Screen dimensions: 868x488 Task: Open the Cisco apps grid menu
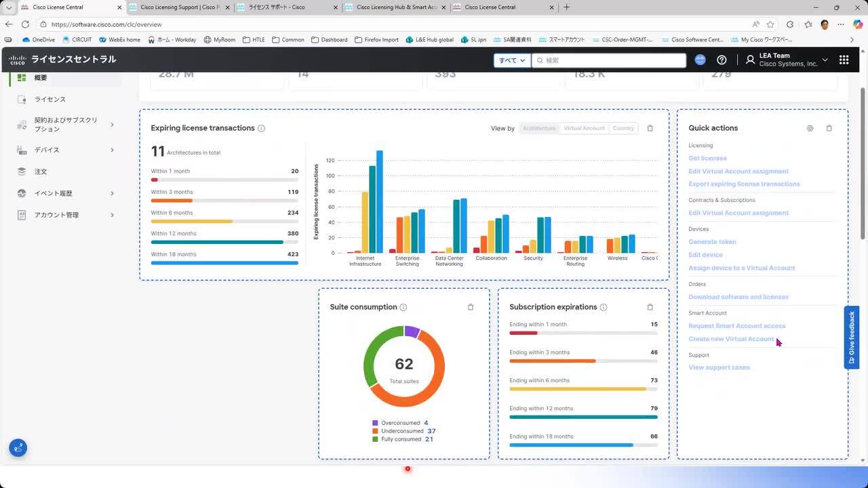click(844, 60)
